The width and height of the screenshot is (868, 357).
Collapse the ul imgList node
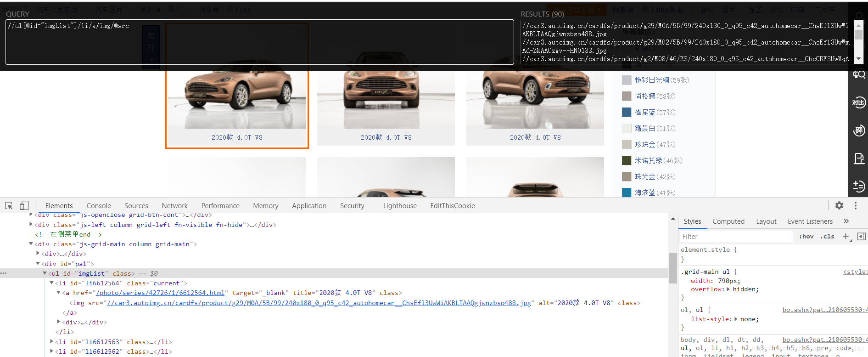pos(45,273)
